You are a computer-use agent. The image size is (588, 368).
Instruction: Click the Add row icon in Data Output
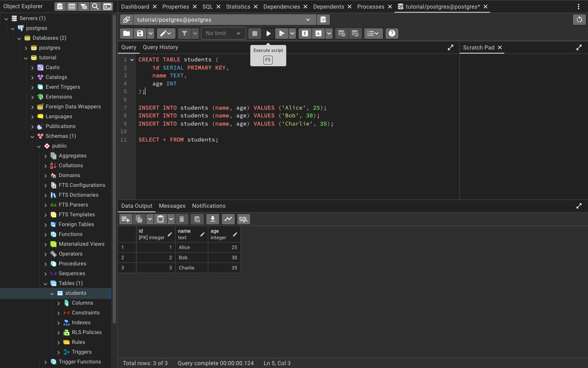[x=126, y=219]
